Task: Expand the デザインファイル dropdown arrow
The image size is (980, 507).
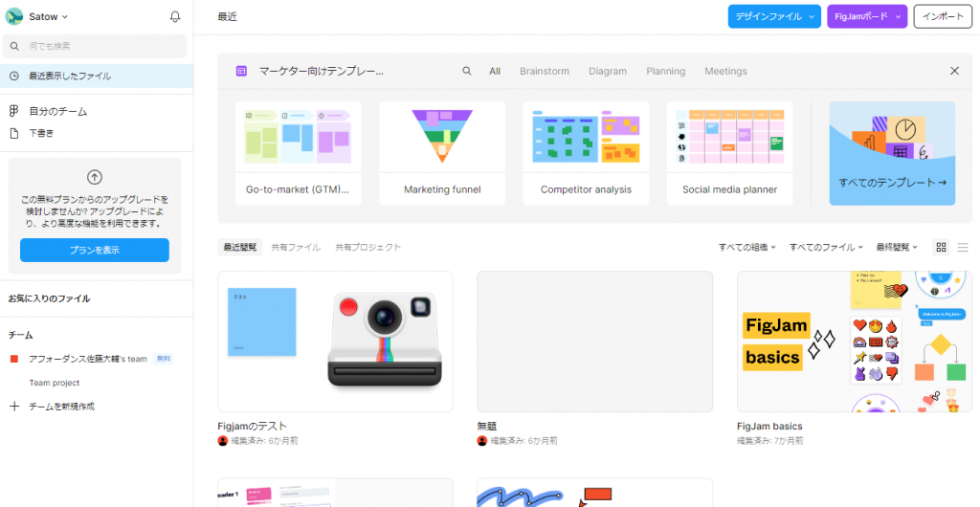Action: pos(812,17)
